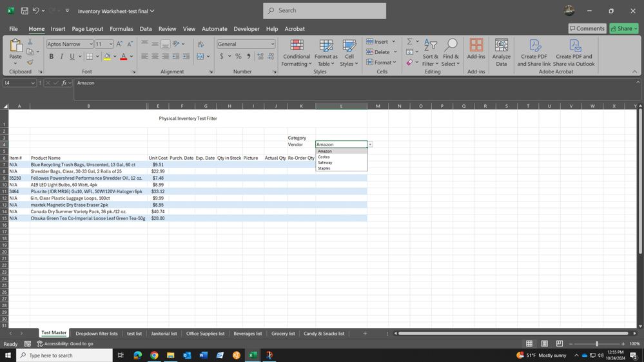Open the Borders dropdown arrow
This screenshot has width=644, height=362.
97,57
